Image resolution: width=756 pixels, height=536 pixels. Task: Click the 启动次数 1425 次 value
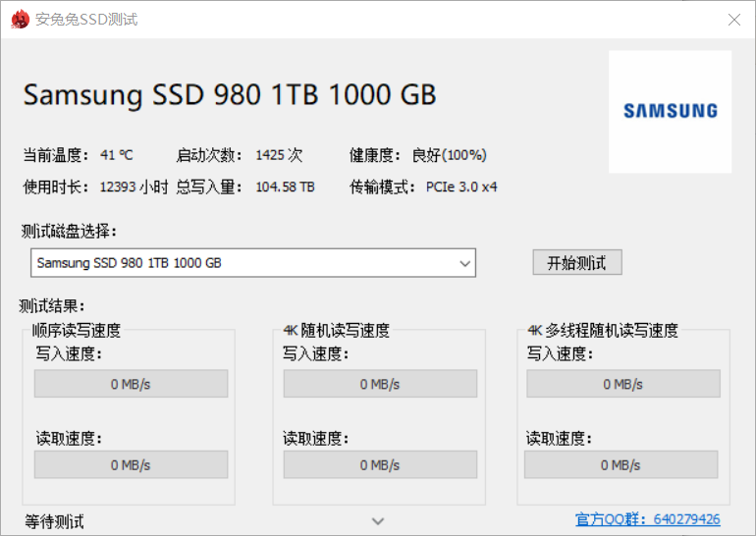pyautogui.click(x=279, y=155)
